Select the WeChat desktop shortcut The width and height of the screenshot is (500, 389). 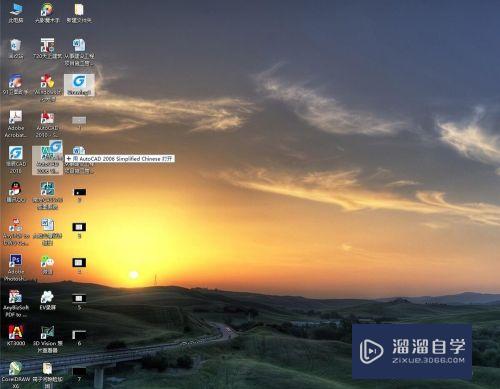pyautogui.click(x=47, y=264)
